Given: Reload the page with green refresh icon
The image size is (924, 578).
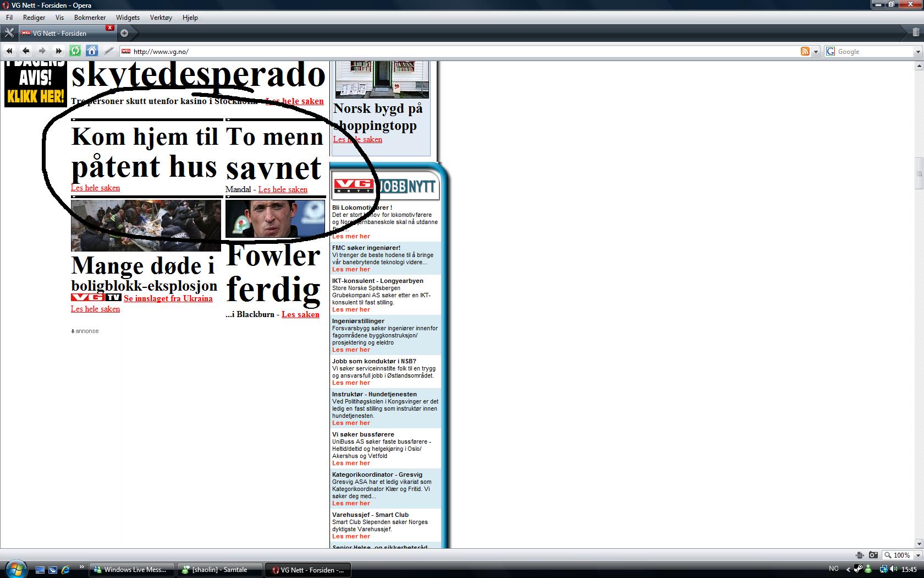Looking at the screenshot, I should pos(75,51).
